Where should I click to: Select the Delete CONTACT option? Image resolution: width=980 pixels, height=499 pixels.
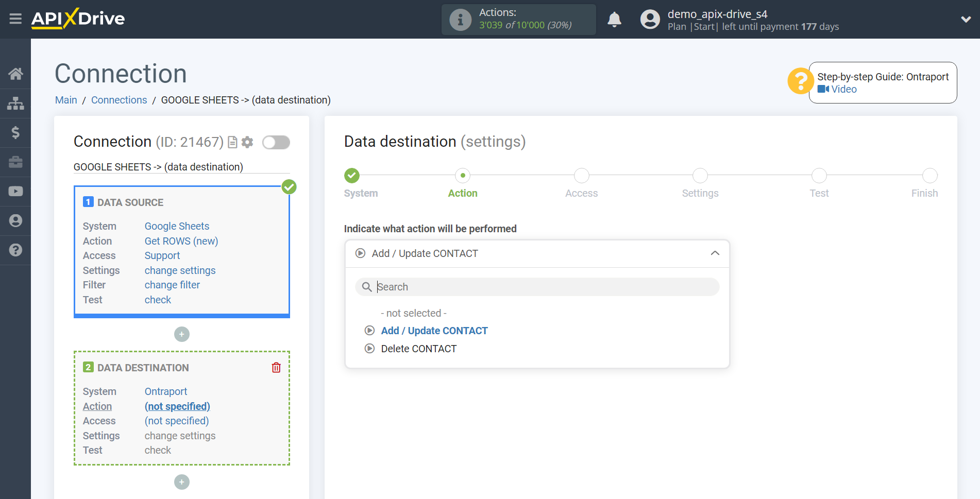pyautogui.click(x=419, y=349)
